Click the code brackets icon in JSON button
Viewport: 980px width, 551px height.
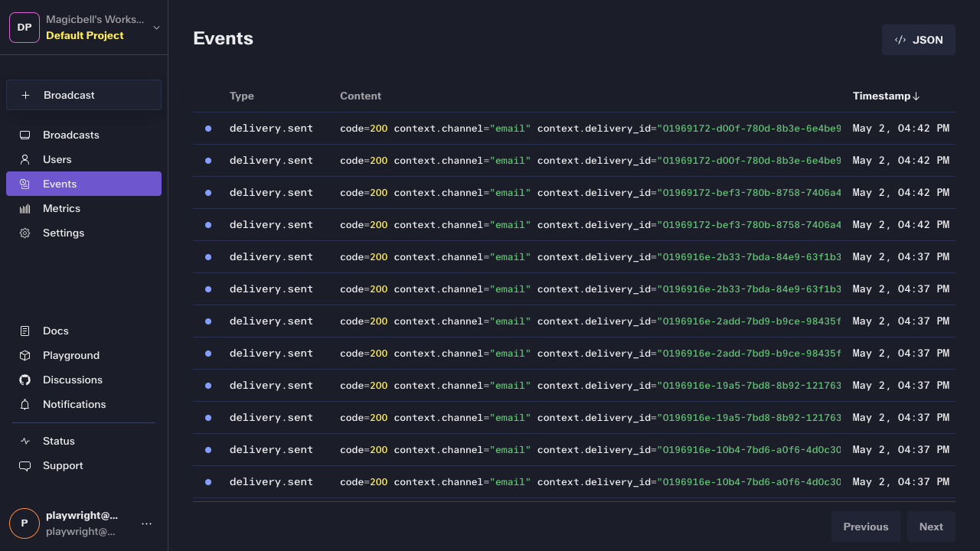point(900,40)
